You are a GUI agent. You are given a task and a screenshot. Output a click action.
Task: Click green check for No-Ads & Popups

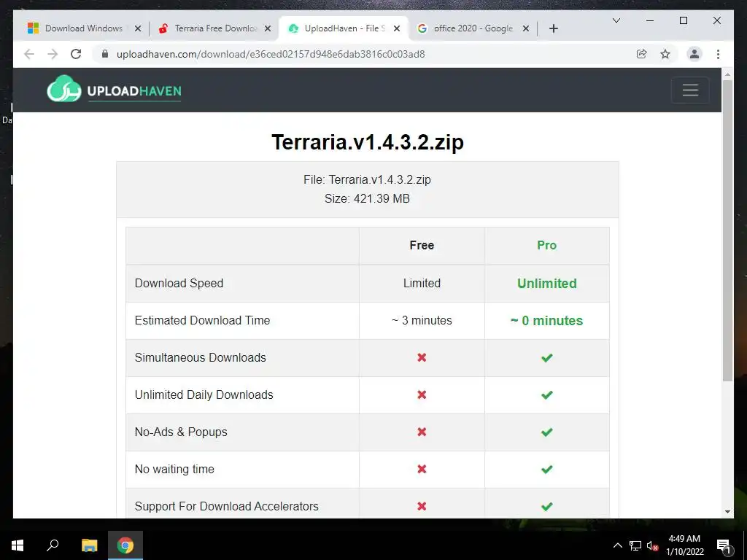point(547,432)
